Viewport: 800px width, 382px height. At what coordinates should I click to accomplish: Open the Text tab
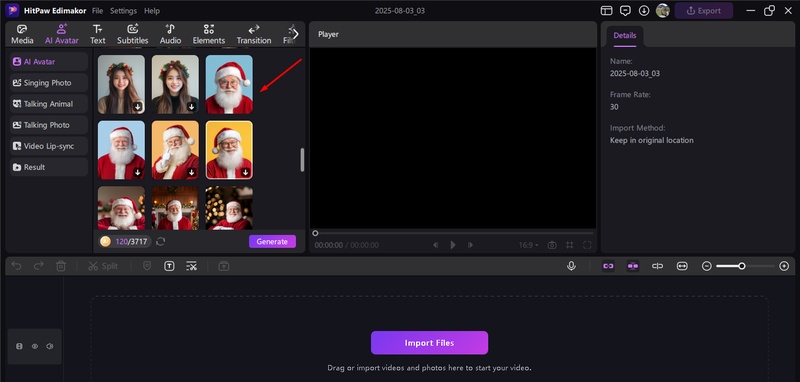pos(97,35)
